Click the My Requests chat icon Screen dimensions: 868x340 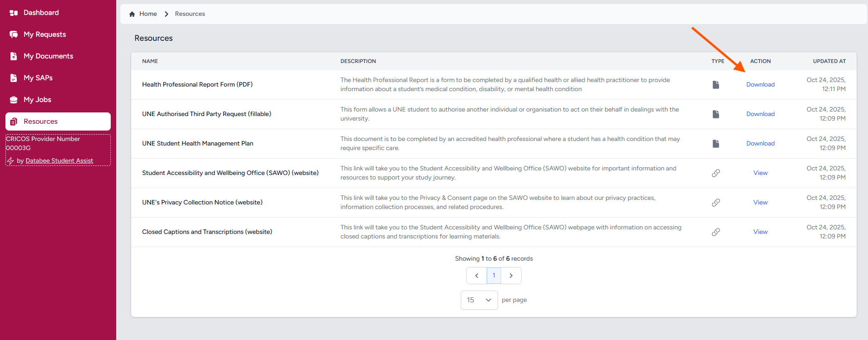[14, 34]
